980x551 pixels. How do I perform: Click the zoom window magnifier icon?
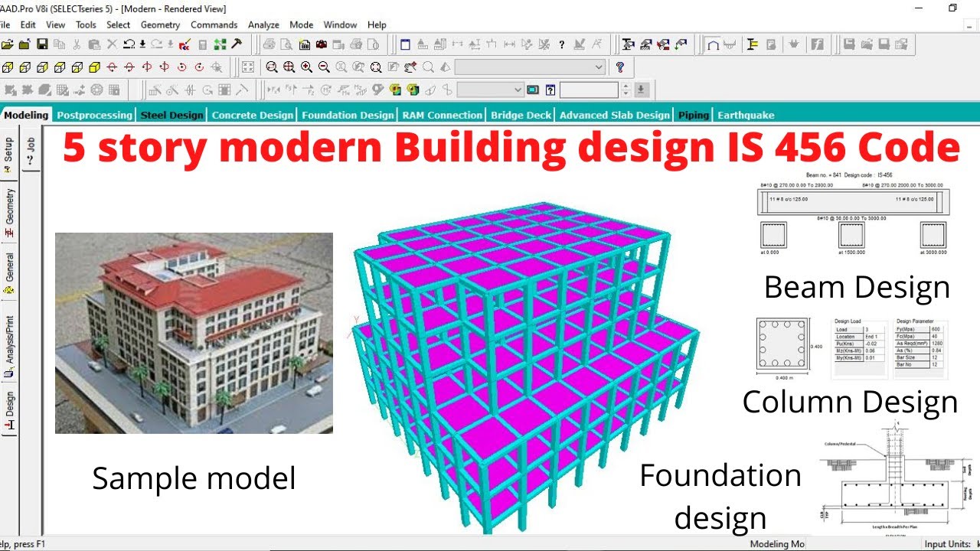[x=272, y=67]
